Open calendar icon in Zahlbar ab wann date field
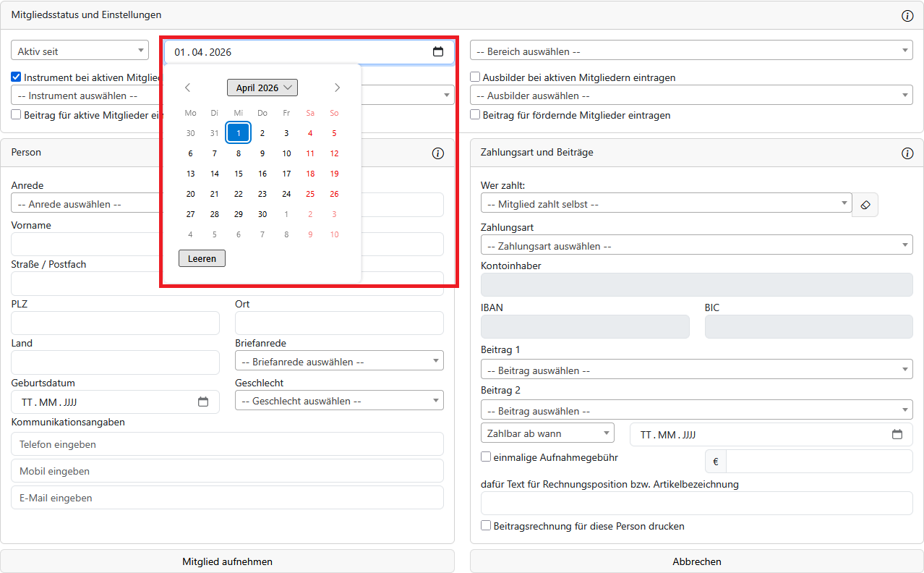The width and height of the screenshot is (924, 573). coord(897,435)
